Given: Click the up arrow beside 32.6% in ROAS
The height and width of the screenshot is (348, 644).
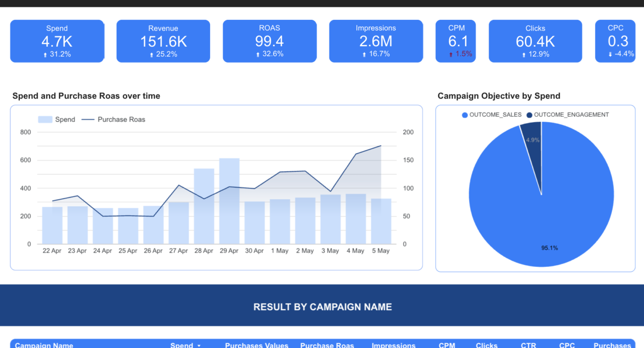Looking at the screenshot, I should tap(258, 55).
